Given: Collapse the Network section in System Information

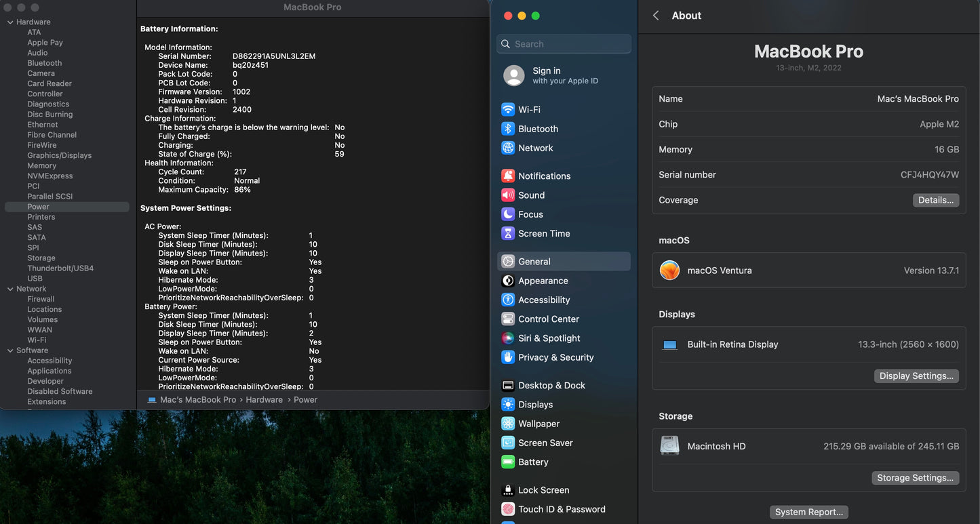Looking at the screenshot, I should (10, 289).
